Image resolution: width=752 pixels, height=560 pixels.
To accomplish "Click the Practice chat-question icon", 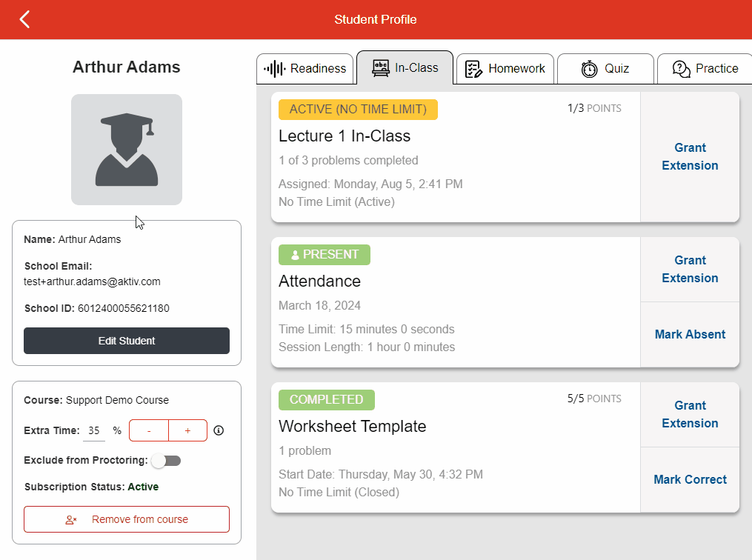I will [681, 69].
